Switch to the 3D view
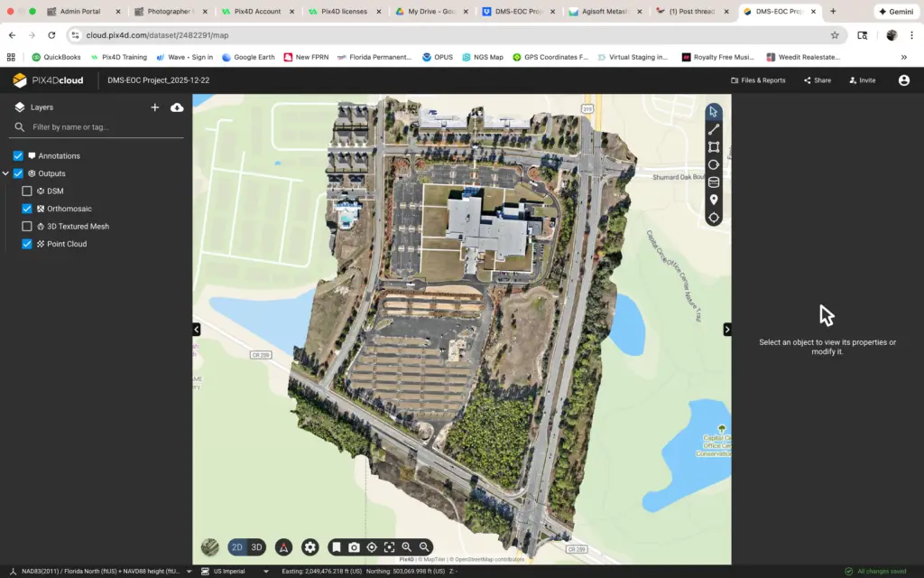The width and height of the screenshot is (924, 578). click(256, 547)
